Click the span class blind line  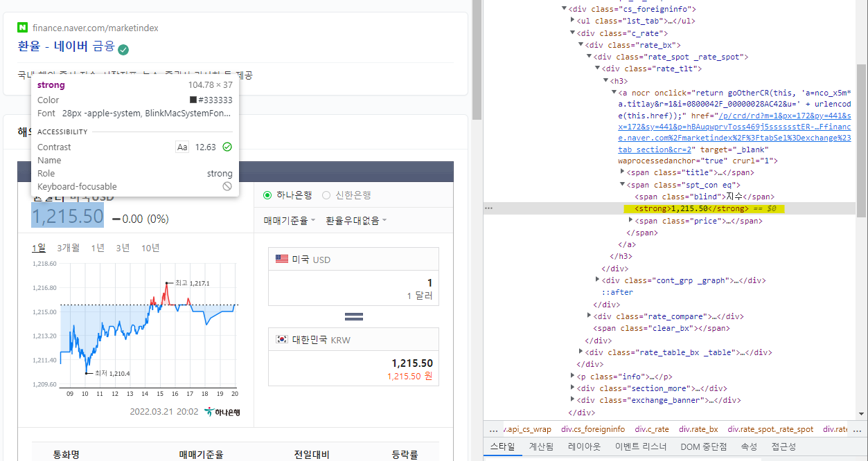coord(705,197)
